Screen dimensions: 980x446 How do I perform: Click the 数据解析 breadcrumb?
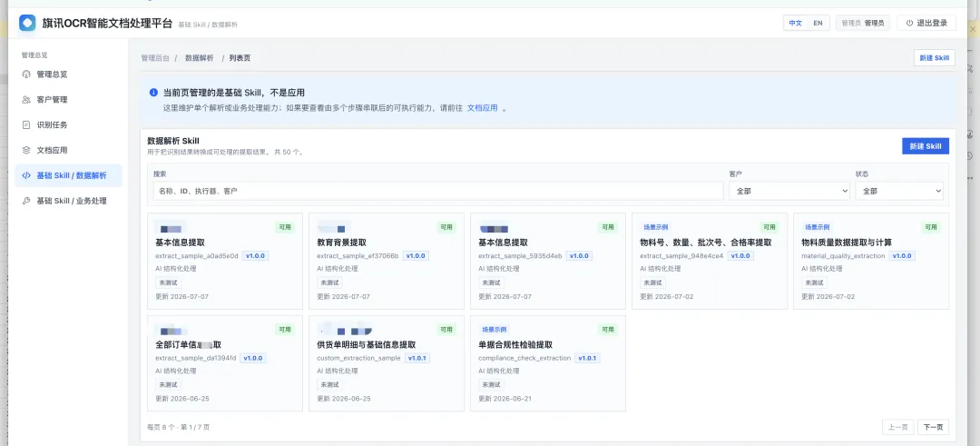tap(200, 57)
